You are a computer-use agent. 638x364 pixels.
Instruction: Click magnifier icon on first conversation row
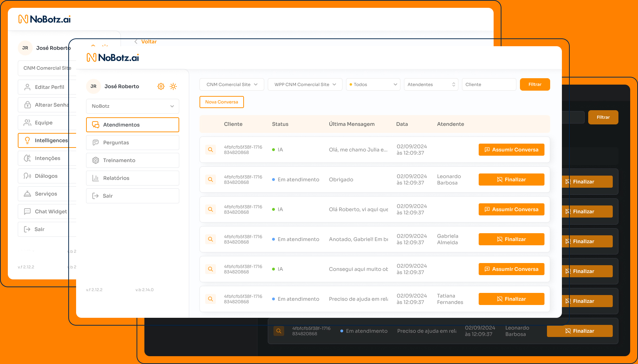point(211,150)
